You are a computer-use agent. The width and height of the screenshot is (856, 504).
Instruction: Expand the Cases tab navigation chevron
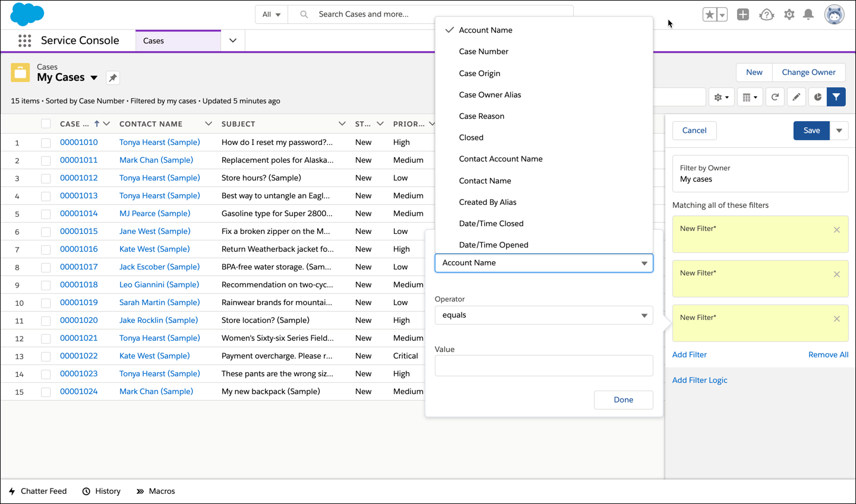coord(233,41)
